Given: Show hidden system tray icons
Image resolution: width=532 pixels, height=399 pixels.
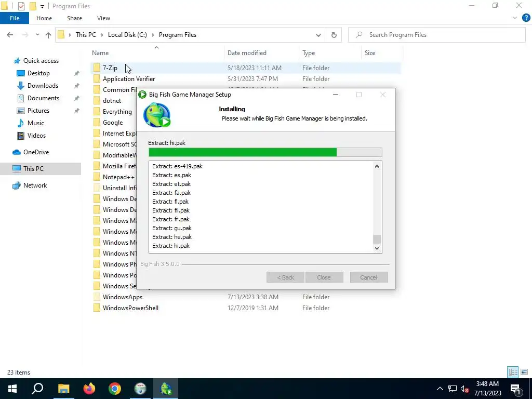Looking at the screenshot, I should click(x=440, y=389).
